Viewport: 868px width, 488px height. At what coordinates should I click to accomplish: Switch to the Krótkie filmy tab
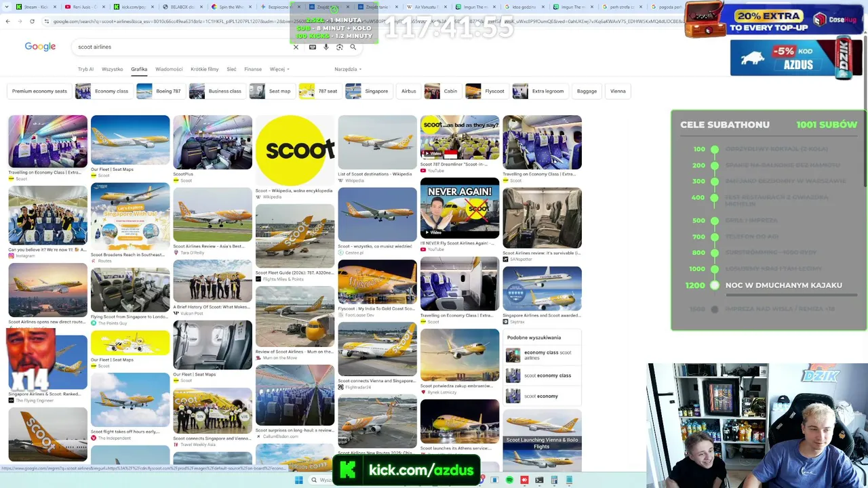point(205,69)
